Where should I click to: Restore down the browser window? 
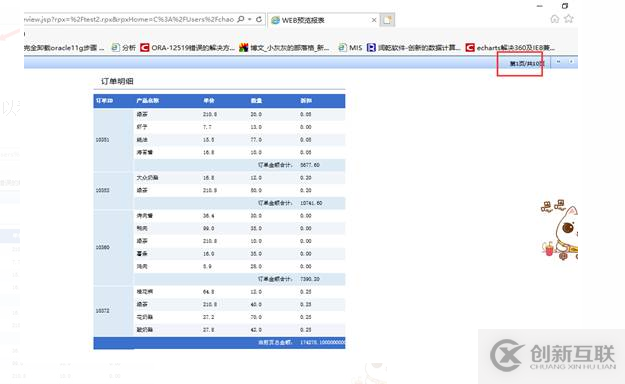(565, 6)
